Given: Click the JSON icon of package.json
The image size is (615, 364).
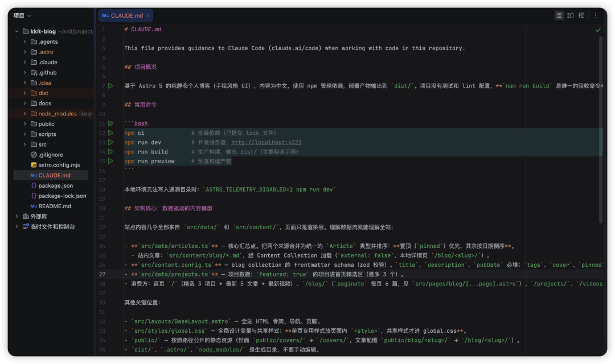Looking at the screenshot, I should click(x=34, y=185).
